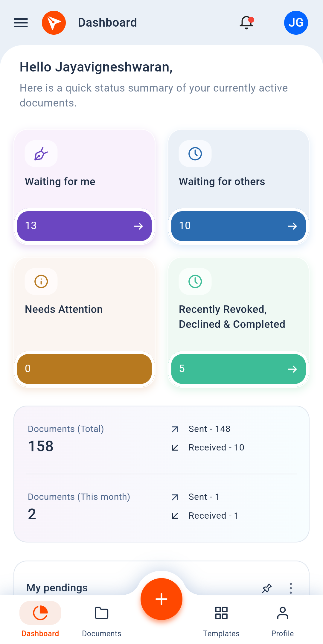Select the Sent arrow icon beside Sent - 148

coord(175,429)
